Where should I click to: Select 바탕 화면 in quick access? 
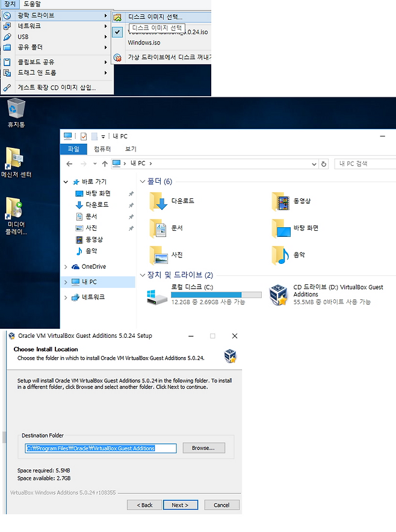(x=96, y=194)
